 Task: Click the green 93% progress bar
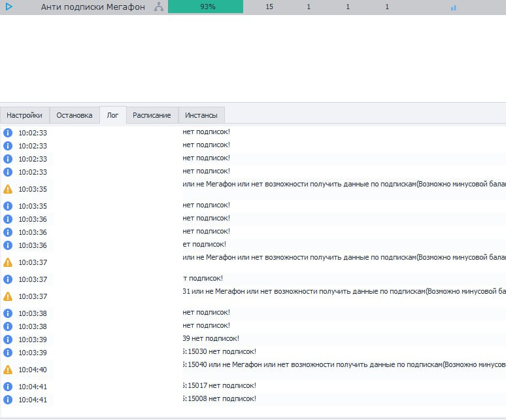pyautogui.click(x=206, y=7)
